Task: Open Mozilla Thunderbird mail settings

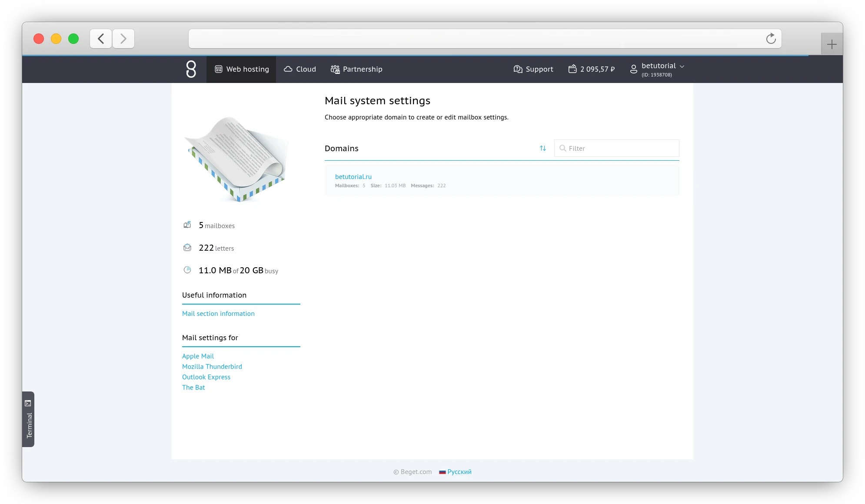Action: (212, 366)
